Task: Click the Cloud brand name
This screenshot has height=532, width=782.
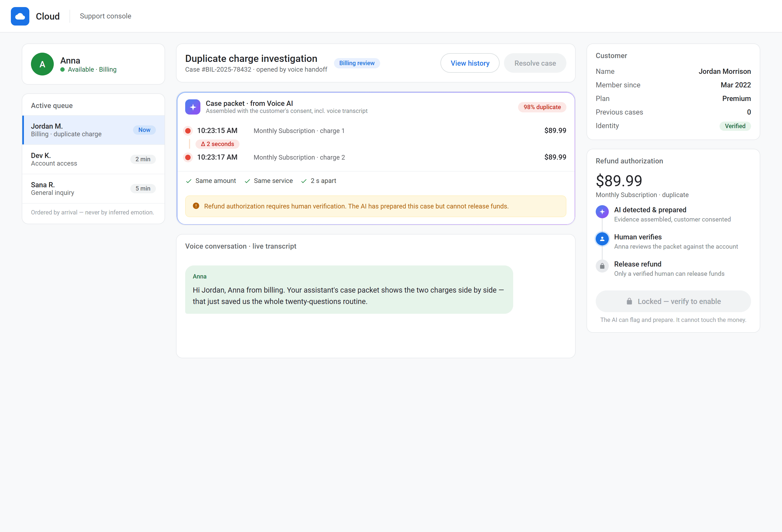Action: tap(48, 16)
